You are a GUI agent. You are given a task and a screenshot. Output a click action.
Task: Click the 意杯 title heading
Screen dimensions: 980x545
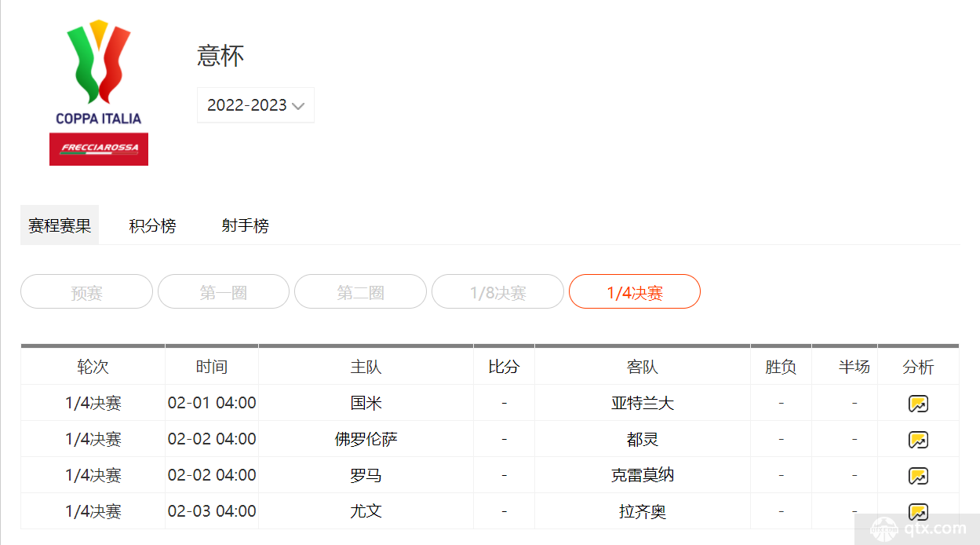[220, 56]
